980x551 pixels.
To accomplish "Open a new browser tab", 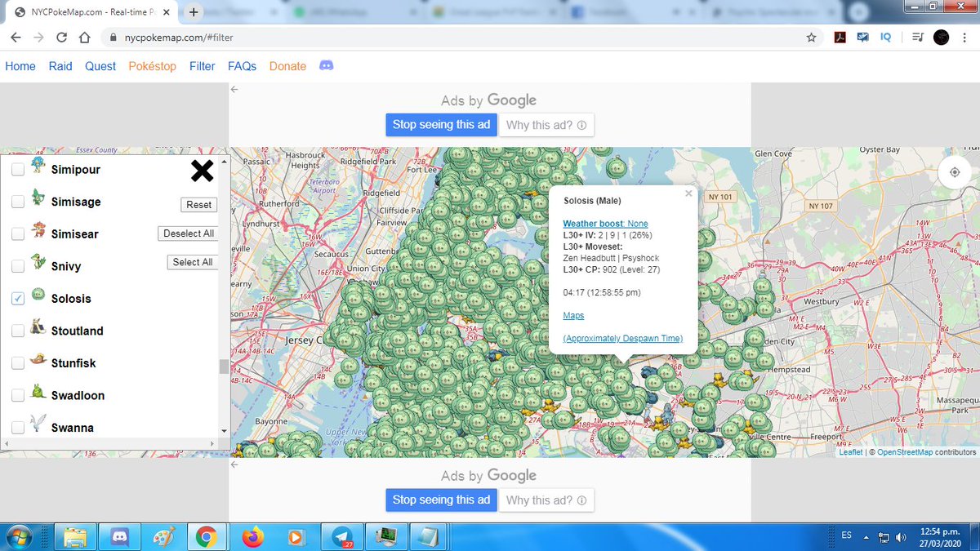I will tap(194, 12).
